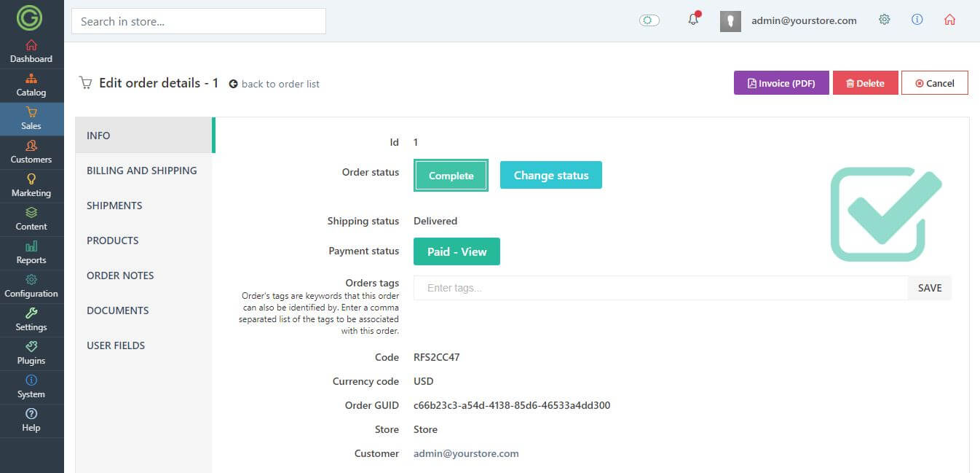Click the Store value text
Screen dimensions: 980x473
click(425, 429)
